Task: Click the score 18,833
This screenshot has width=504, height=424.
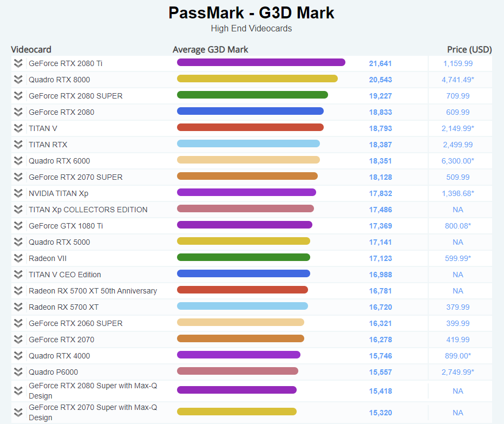Action: point(380,112)
